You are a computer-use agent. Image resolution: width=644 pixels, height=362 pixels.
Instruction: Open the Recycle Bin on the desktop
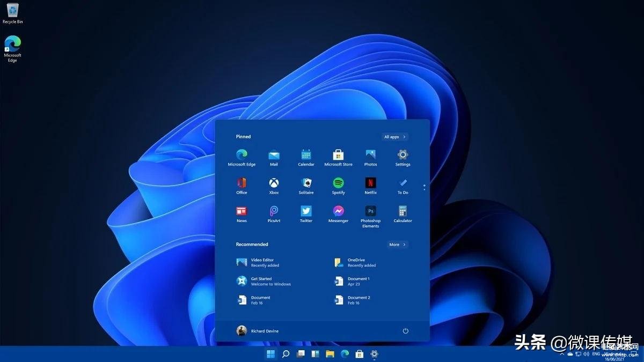point(12,13)
